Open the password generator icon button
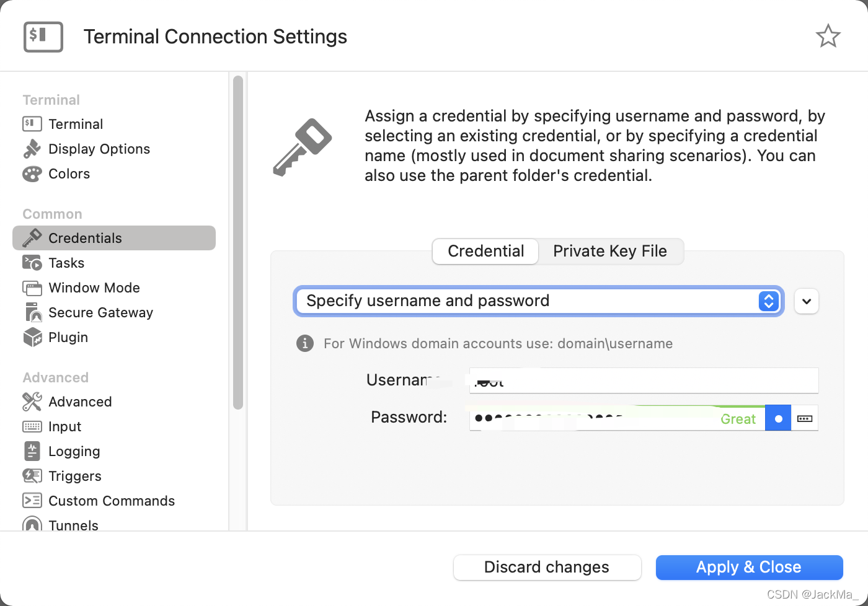 pos(805,418)
